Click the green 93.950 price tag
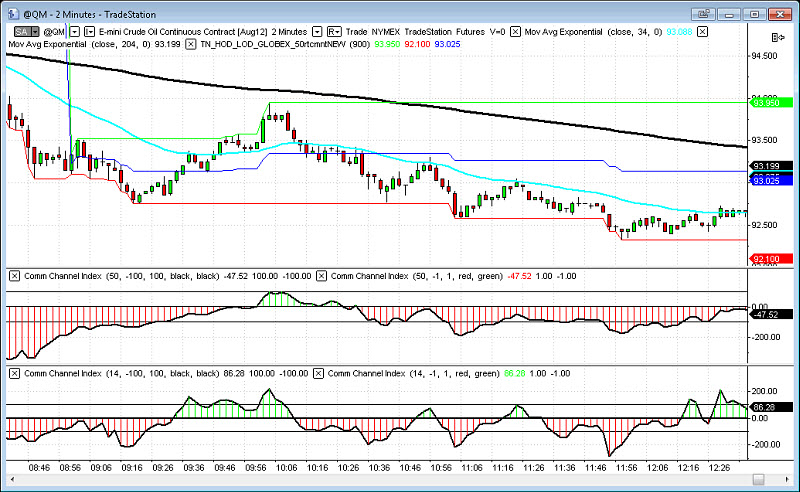The image size is (800, 492). (x=770, y=103)
